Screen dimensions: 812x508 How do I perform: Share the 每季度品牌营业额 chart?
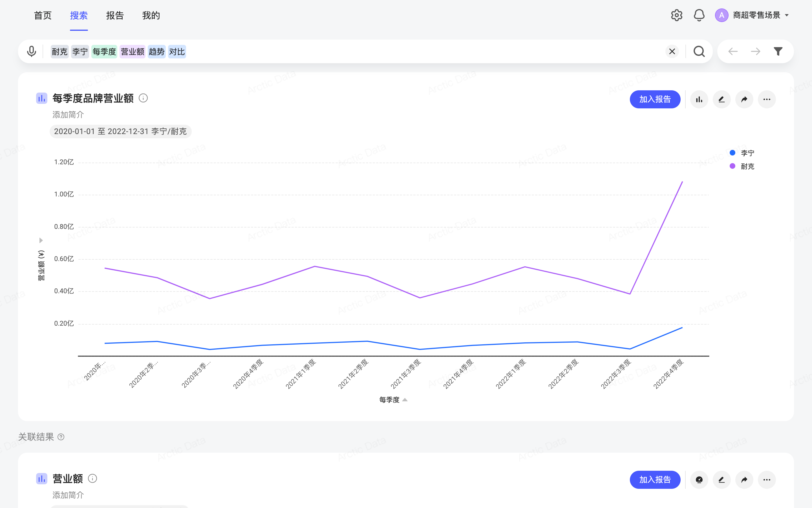pos(744,99)
